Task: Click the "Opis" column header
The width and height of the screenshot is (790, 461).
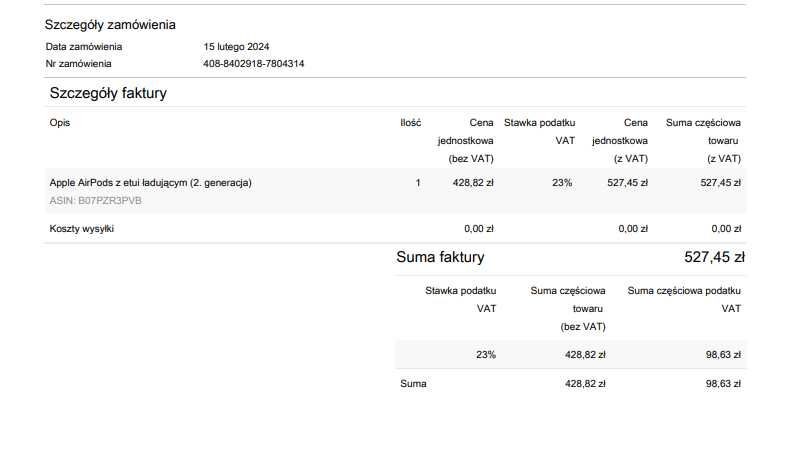Action: pos(60,123)
